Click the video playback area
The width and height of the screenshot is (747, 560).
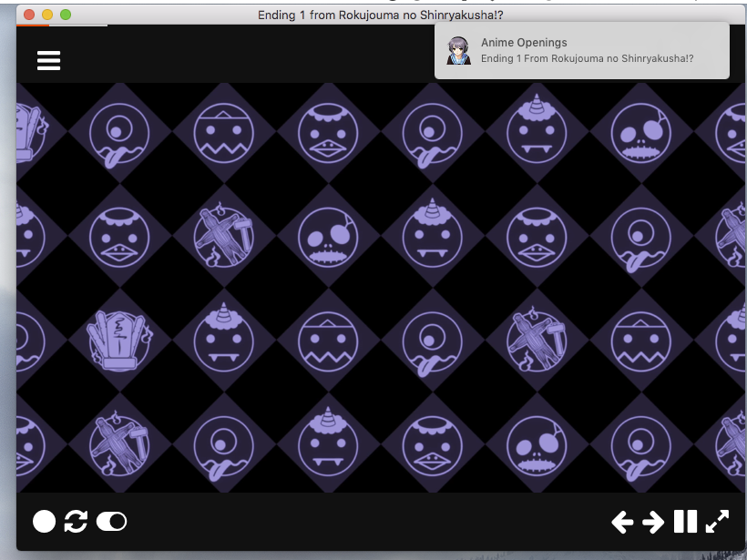pyautogui.click(x=380, y=288)
